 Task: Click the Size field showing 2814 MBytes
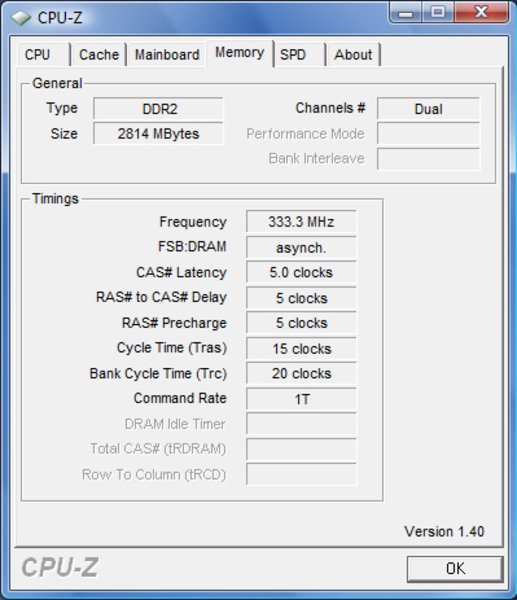158,134
